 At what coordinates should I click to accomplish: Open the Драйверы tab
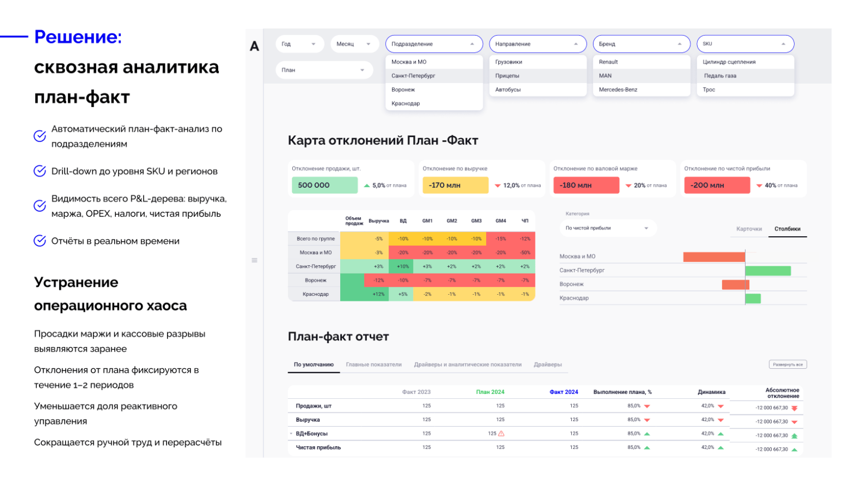[548, 365]
